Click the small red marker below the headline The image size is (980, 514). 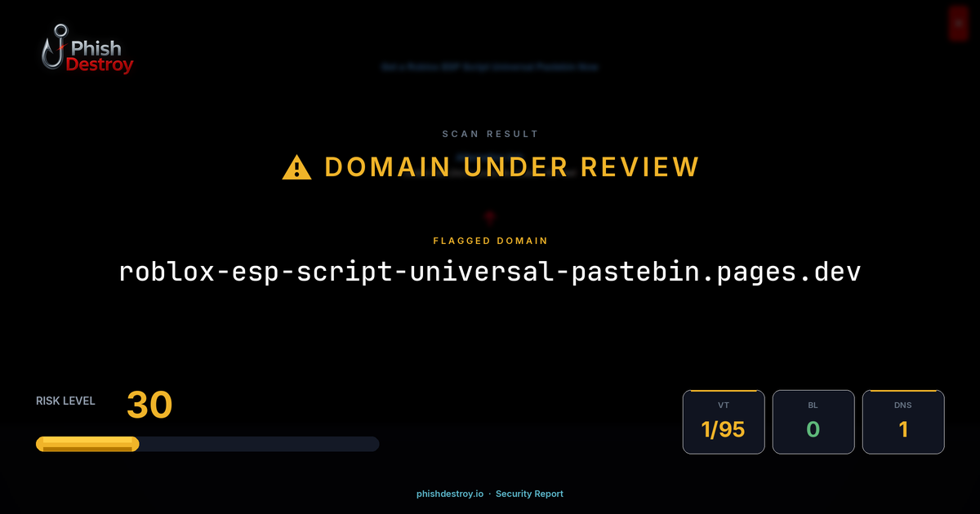click(489, 215)
